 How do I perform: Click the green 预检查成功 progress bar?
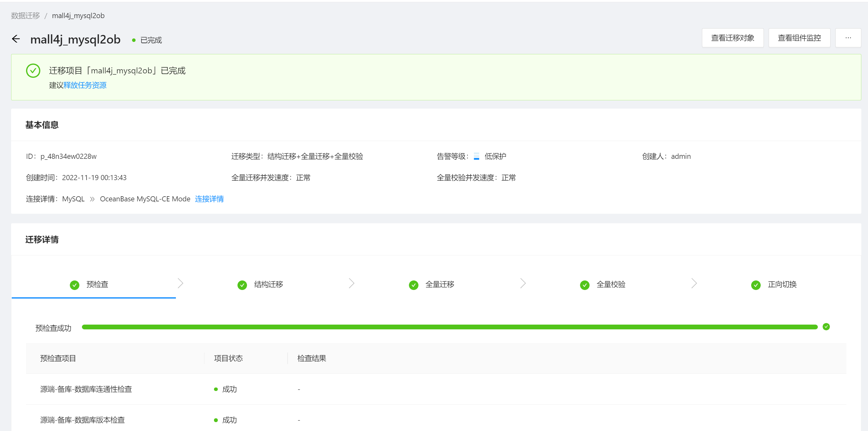tap(450, 327)
